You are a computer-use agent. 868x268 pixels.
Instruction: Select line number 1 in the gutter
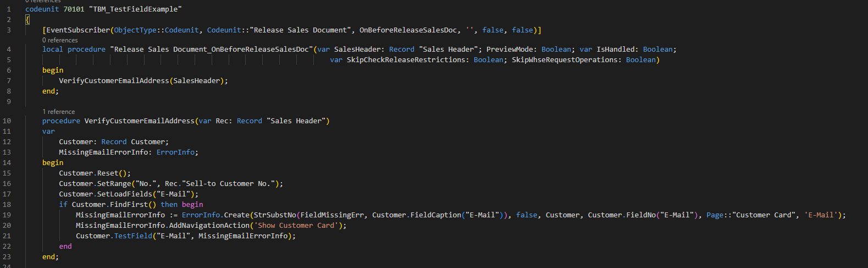9,9
